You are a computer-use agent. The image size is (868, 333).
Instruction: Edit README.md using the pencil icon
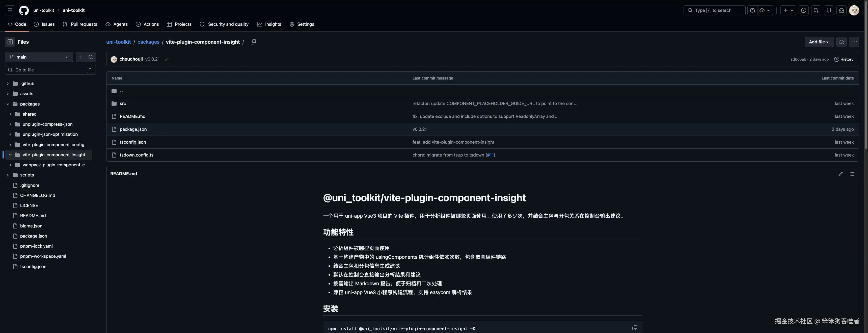(x=841, y=174)
